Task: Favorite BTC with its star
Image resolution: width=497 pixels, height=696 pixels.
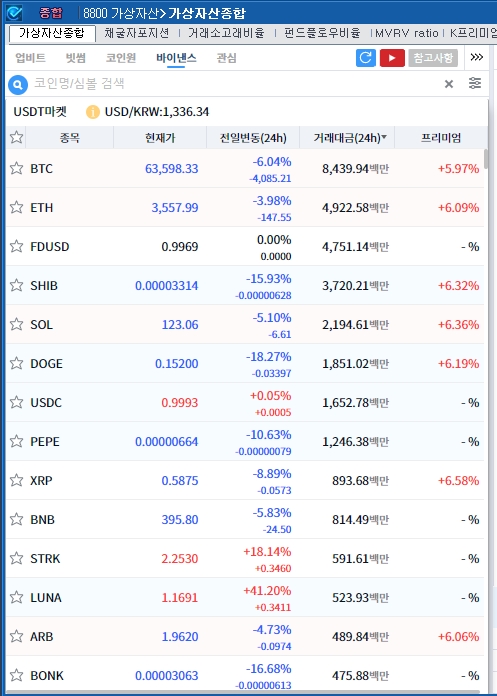Action: [x=16, y=168]
